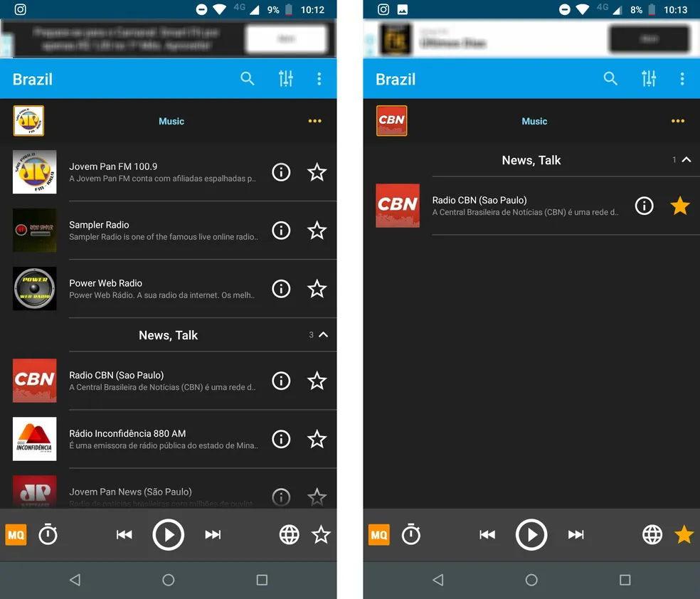This screenshot has height=599, width=700.
Task: Favorite Sampler Radio station
Action: (317, 230)
